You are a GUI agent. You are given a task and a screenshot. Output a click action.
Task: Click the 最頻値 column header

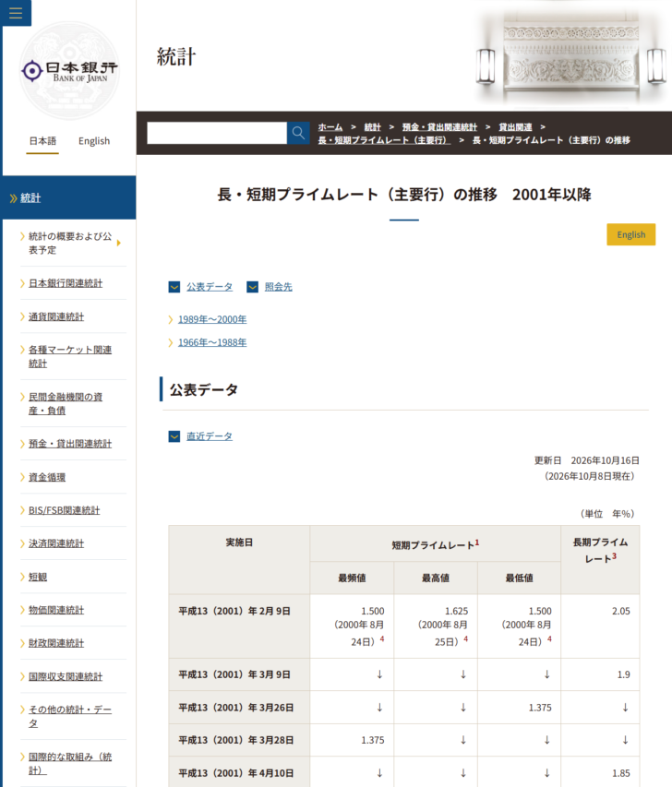(352, 578)
